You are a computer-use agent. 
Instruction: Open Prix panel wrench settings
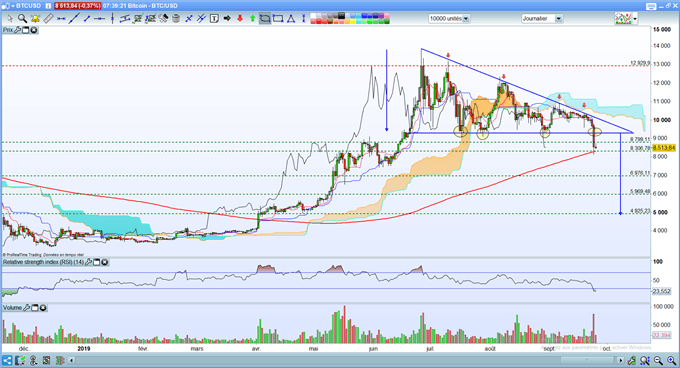tap(17, 30)
